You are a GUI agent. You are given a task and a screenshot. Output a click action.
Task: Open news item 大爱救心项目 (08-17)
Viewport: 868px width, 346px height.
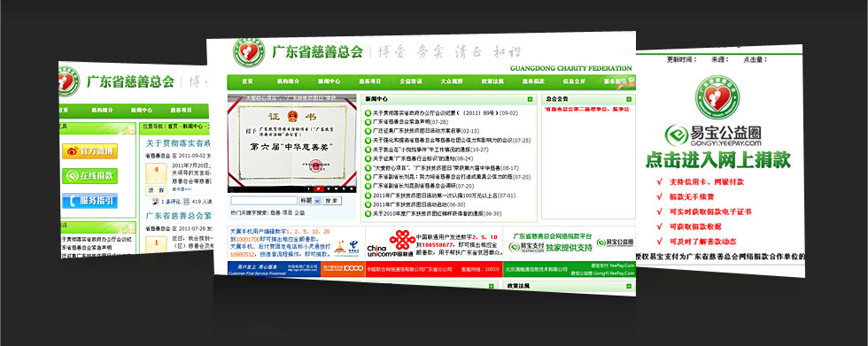tap(446, 167)
